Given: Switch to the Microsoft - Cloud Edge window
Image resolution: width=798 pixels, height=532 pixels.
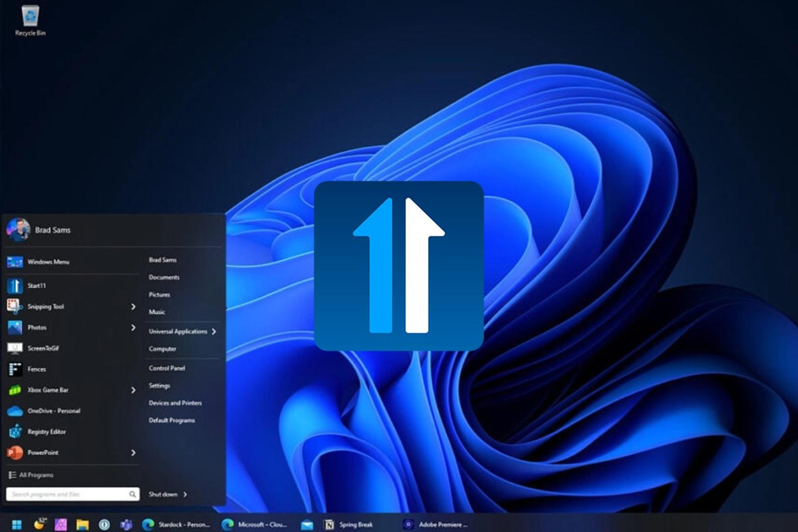Looking at the screenshot, I should [254, 525].
